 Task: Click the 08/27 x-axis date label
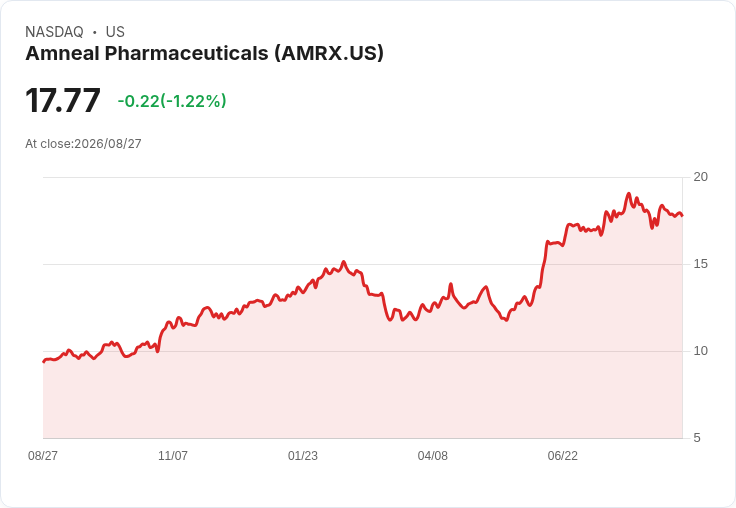(x=43, y=455)
